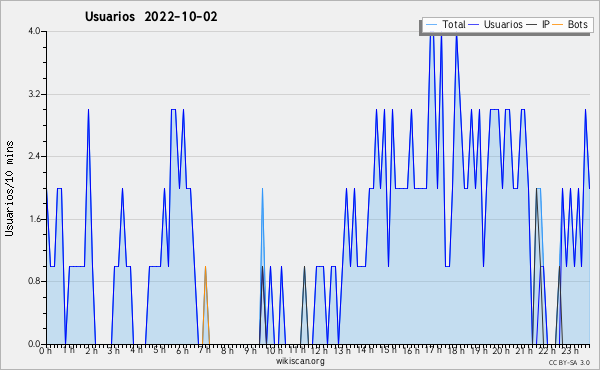Viewport: 600px width, 370px height.
Task: Click the x-axis label '3 h'
Action: 114,350
